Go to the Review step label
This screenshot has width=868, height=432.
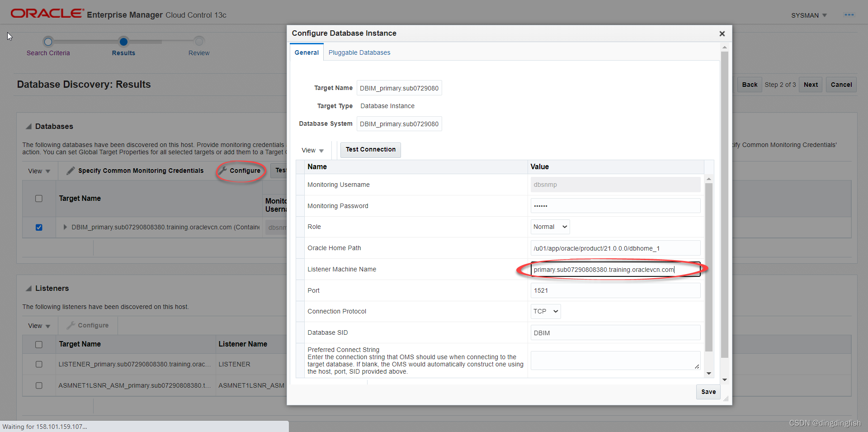(x=199, y=53)
